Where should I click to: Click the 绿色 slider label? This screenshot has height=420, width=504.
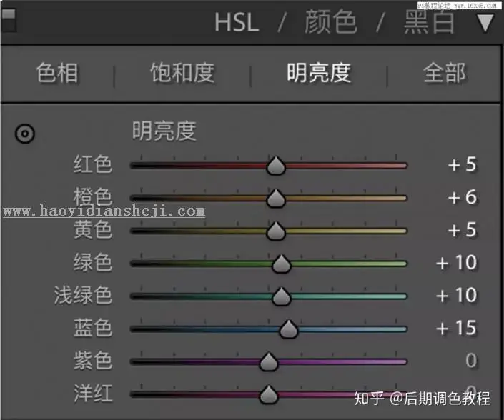point(93,262)
